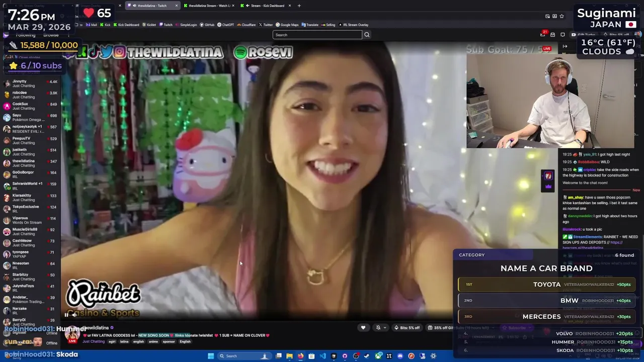
Task: Open the Cloudflare bookmark
Action: tap(247, 25)
